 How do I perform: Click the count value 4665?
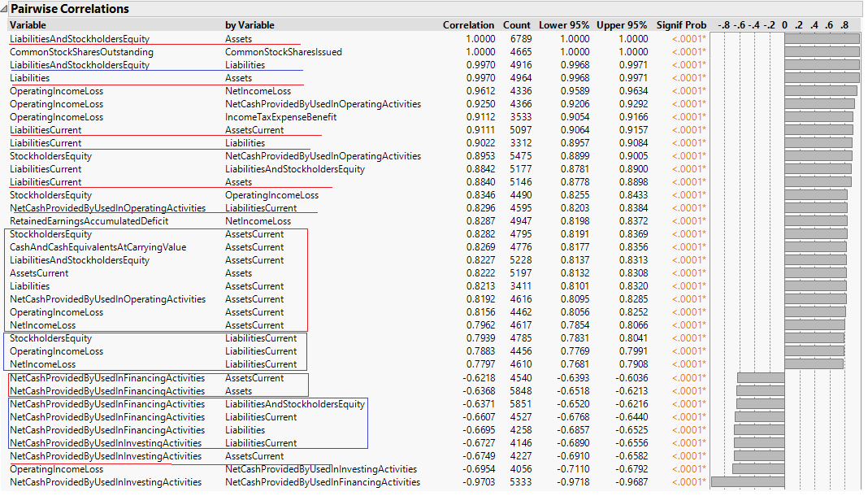(x=521, y=52)
